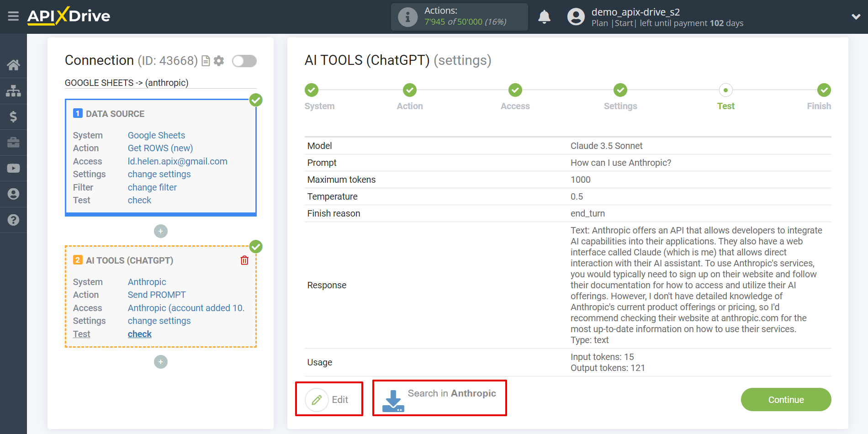
Task: Open the briefcase sidebar icon
Action: click(x=13, y=143)
